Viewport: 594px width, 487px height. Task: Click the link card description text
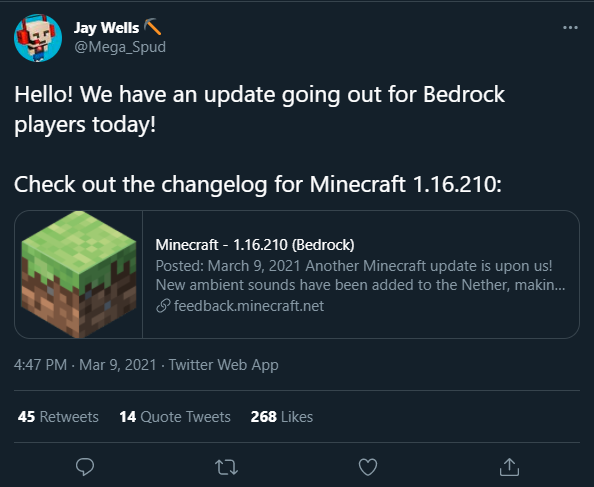click(360, 275)
